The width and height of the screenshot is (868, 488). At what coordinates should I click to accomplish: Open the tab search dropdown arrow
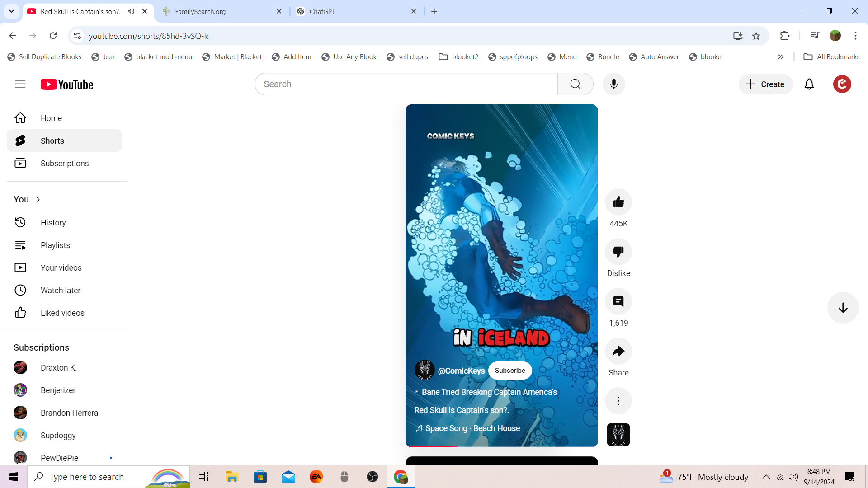point(11,11)
